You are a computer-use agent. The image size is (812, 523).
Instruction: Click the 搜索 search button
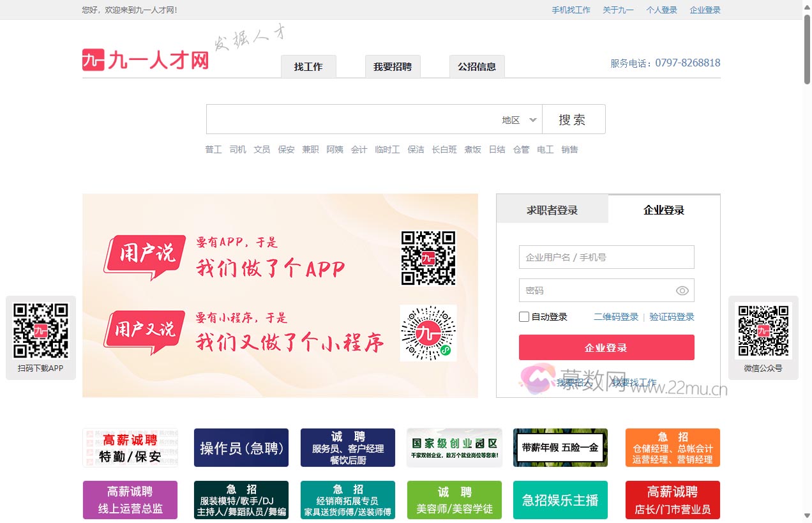pyautogui.click(x=573, y=119)
